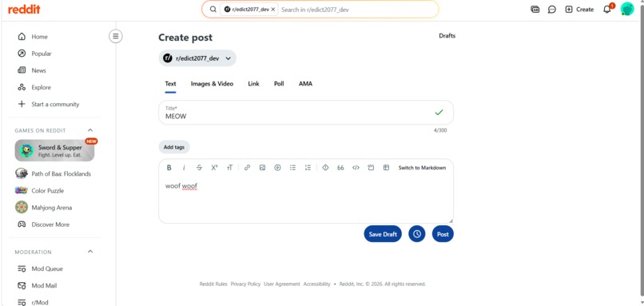644x306 pixels.
Task: Click the Reddit logo
Action: pos(24,10)
